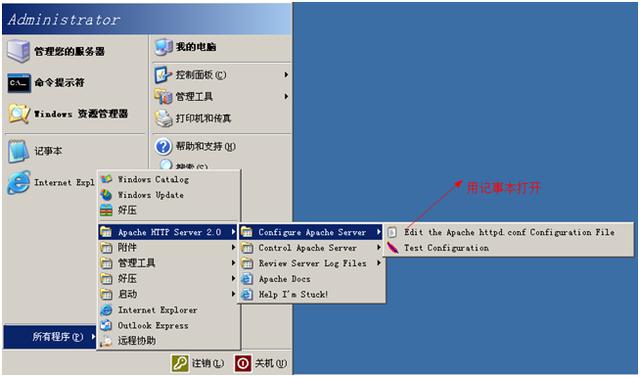Image resolution: width=640 pixels, height=377 pixels.
Task: Click the Manage Your Server icon
Action: tap(18, 51)
